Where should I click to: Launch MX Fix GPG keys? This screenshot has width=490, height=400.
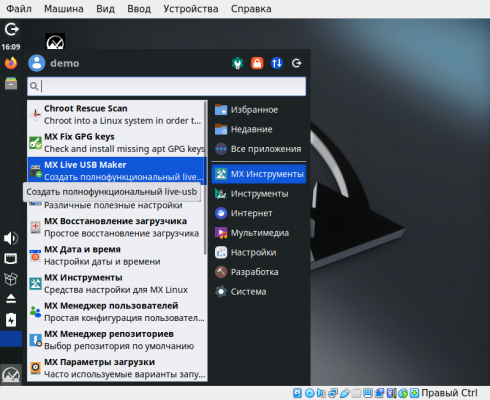[x=117, y=143]
